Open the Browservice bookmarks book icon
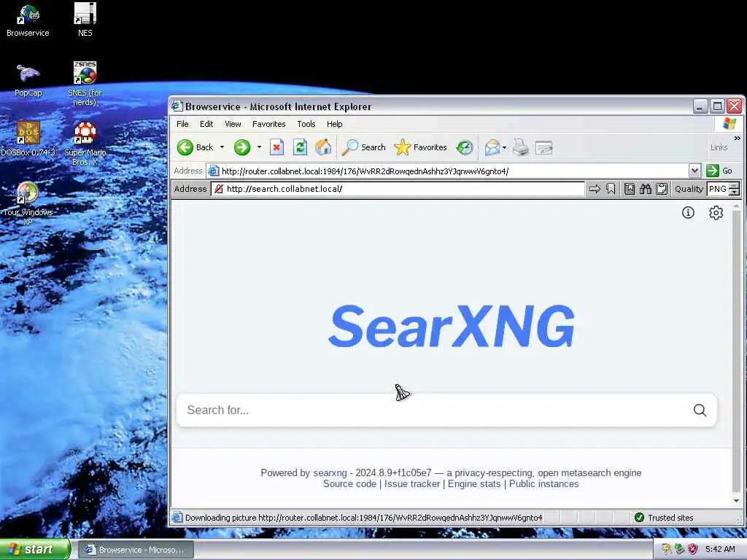The image size is (747, 560). [x=630, y=189]
